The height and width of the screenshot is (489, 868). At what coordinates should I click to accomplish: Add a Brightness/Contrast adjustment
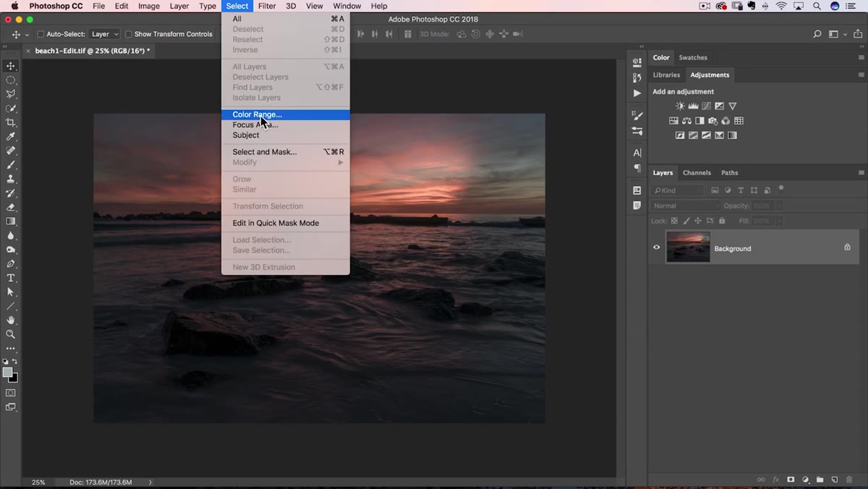click(x=680, y=106)
